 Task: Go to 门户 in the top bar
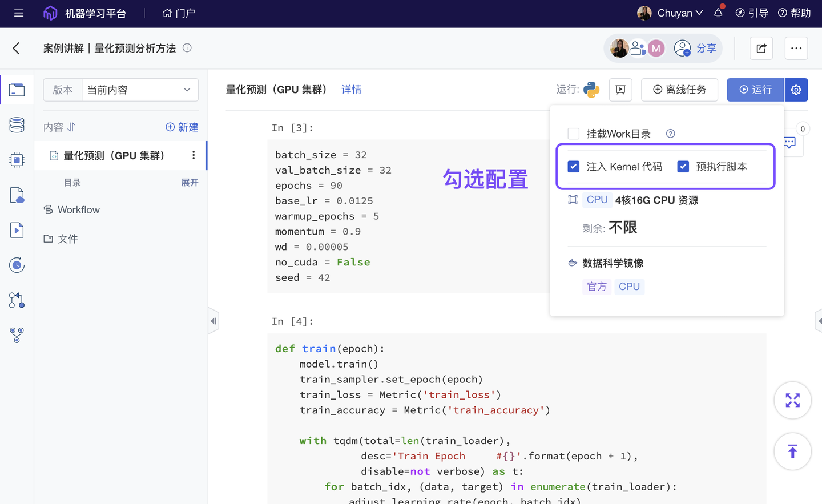[179, 13]
